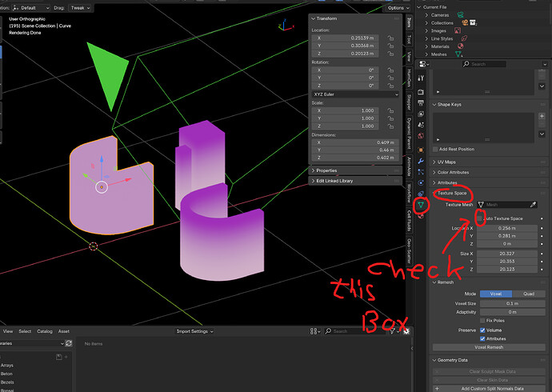Click the Materials sphere icon in outliner
The height and width of the screenshot is (392, 552).
coord(461,46)
